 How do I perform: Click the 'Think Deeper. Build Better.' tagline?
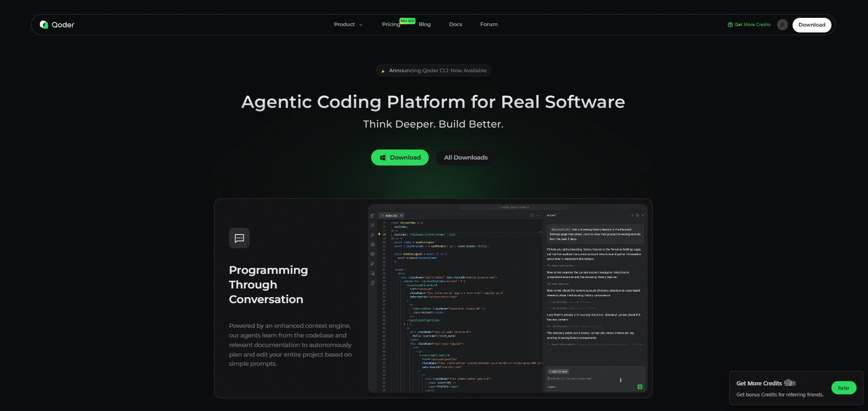click(433, 124)
